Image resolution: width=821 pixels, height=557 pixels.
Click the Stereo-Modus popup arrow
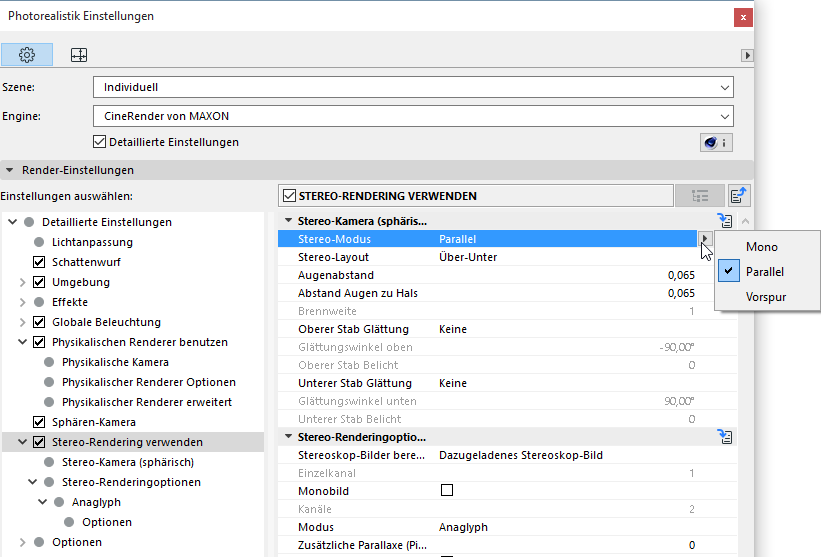point(704,239)
